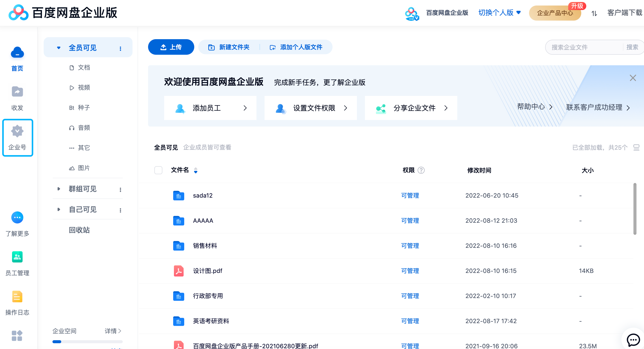Click the folder icon of 英语考研资料
Screen dimensions: 644x349
[178, 321]
